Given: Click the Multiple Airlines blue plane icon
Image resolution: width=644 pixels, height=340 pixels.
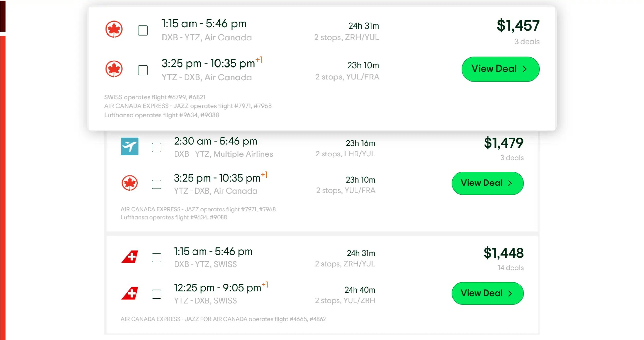Looking at the screenshot, I should [x=130, y=147].
